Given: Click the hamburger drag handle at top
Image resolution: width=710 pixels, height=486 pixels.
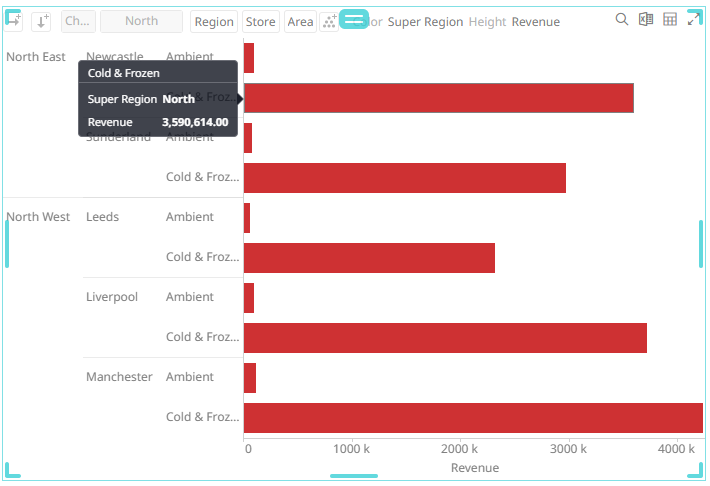Looking at the screenshot, I should tap(354, 19).
